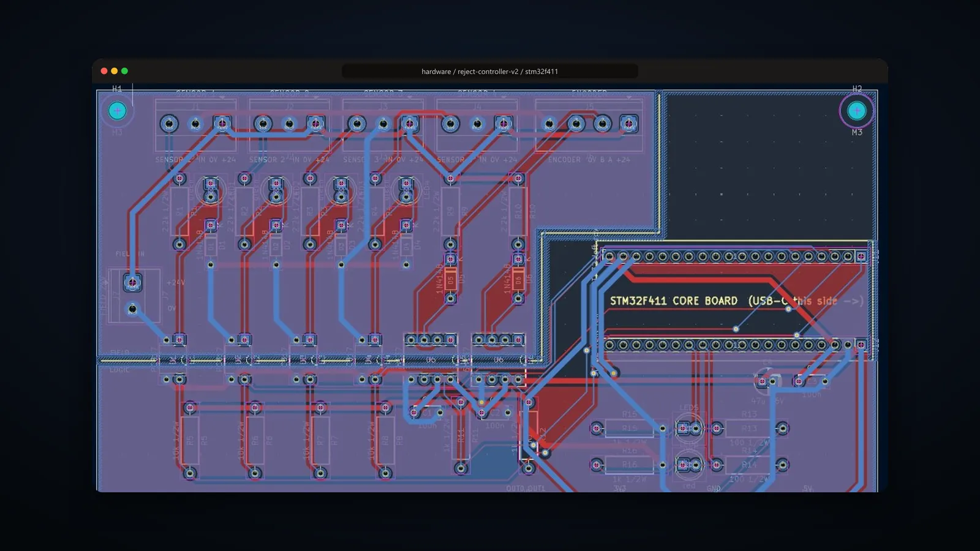The image size is (980, 551).
Task: Click the ENCODER 0V B A +24 label
Action: (x=589, y=159)
